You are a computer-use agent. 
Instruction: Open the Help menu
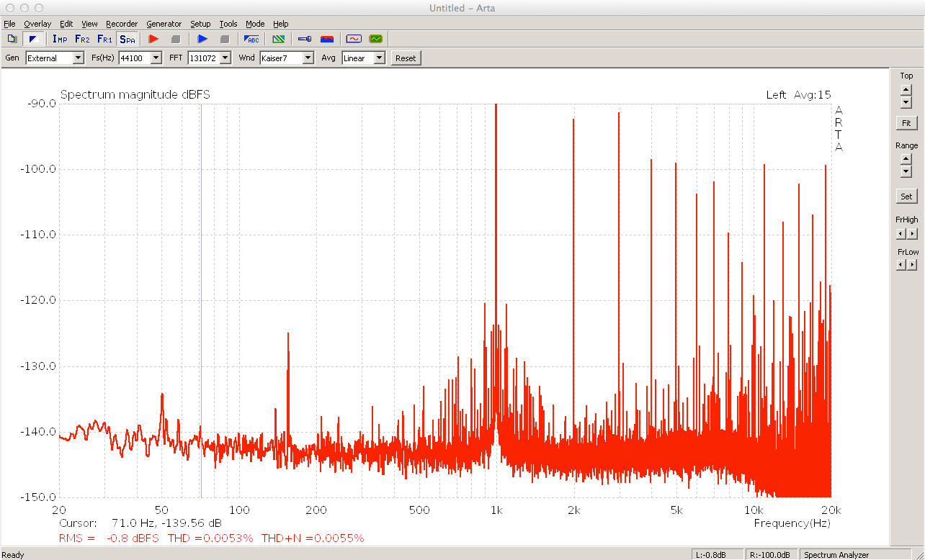[280, 24]
